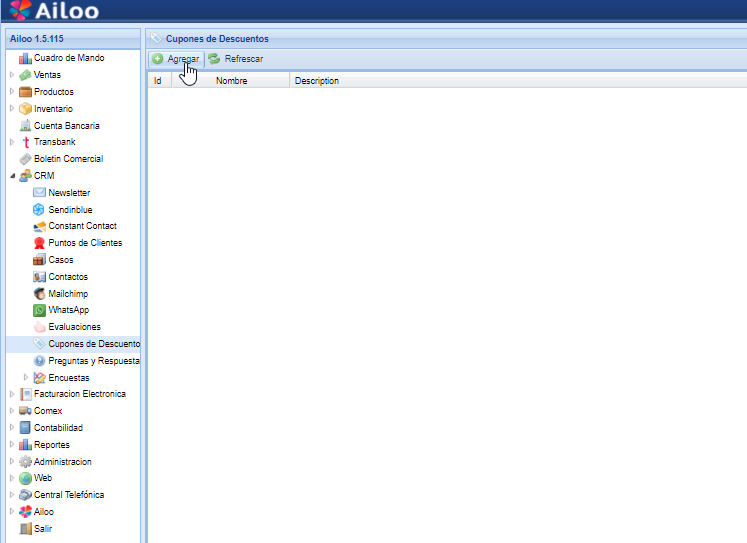Image resolution: width=747 pixels, height=543 pixels.
Task: Open the Newsletter item
Action: pyautogui.click(x=69, y=193)
